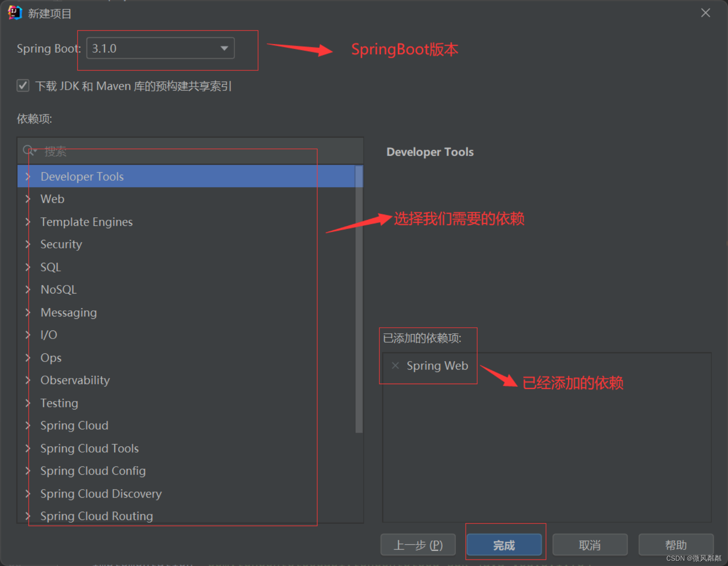Select the NoSQL label
Screen dimensions: 728x566
pos(59,289)
